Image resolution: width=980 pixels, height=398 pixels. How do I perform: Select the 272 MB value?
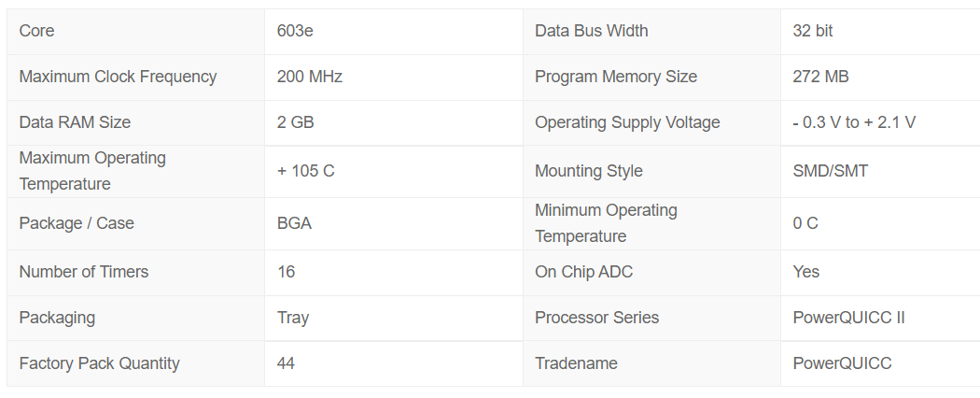pyautogui.click(x=820, y=77)
